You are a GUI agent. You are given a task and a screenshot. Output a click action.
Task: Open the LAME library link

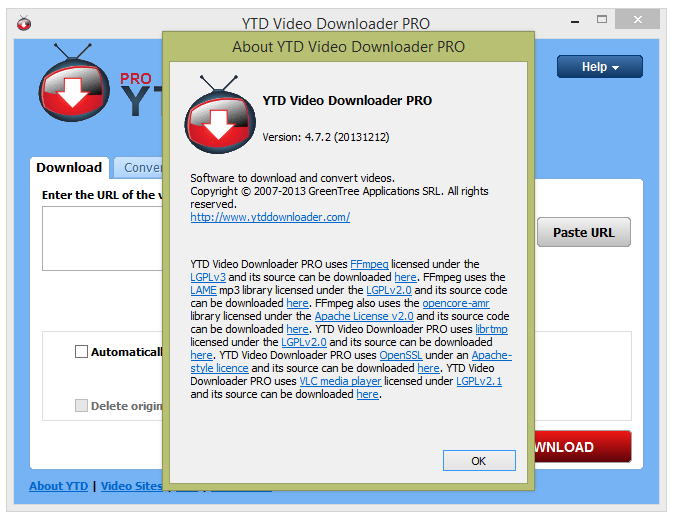(x=203, y=290)
